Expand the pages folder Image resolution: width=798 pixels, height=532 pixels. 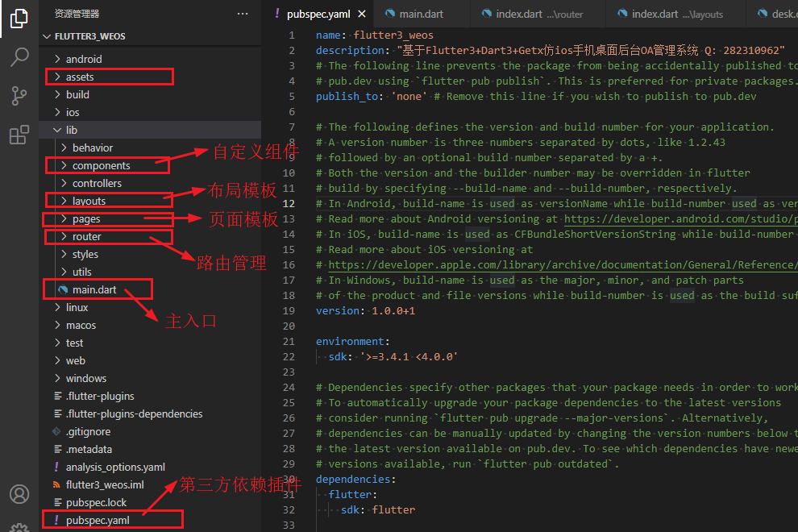(151, 219)
